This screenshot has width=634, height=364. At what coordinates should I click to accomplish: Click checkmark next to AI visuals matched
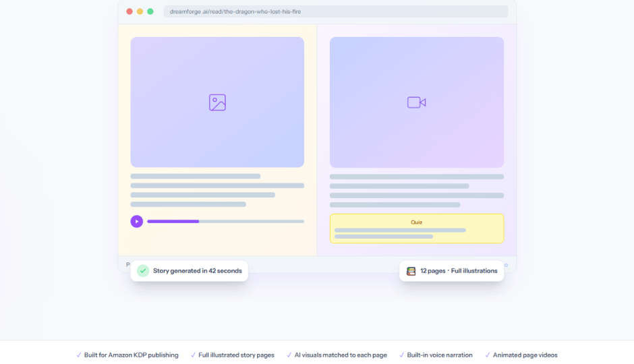point(289,355)
